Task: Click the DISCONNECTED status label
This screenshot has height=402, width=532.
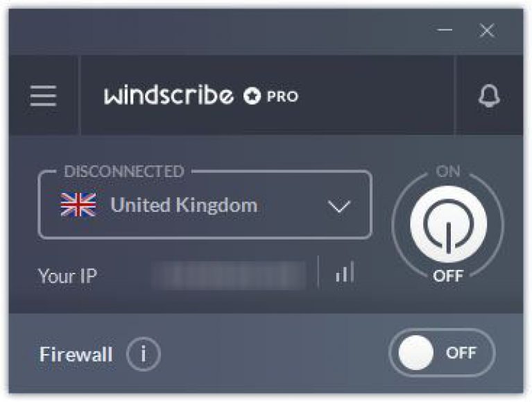Action: [124, 171]
